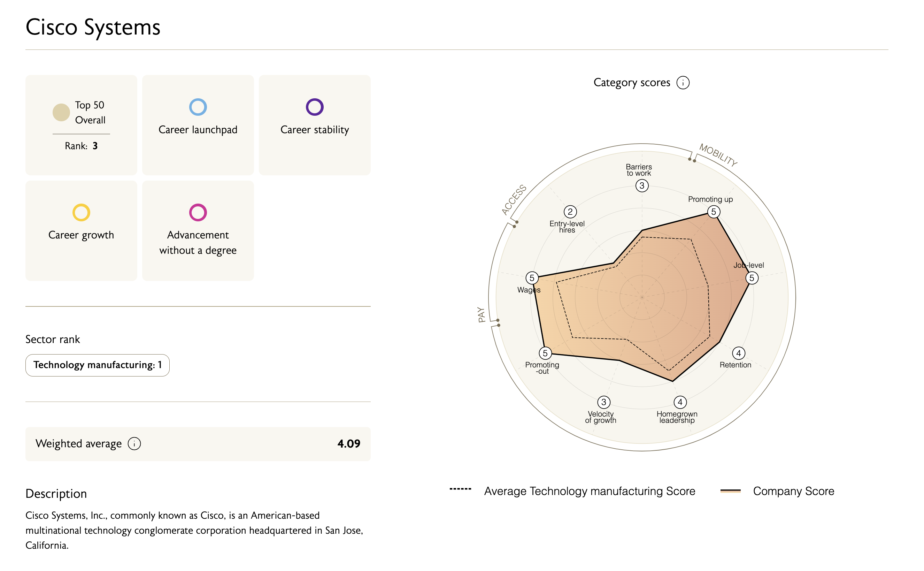The image size is (924, 571).
Task: Click the Category scores info icon
Action: (x=683, y=82)
